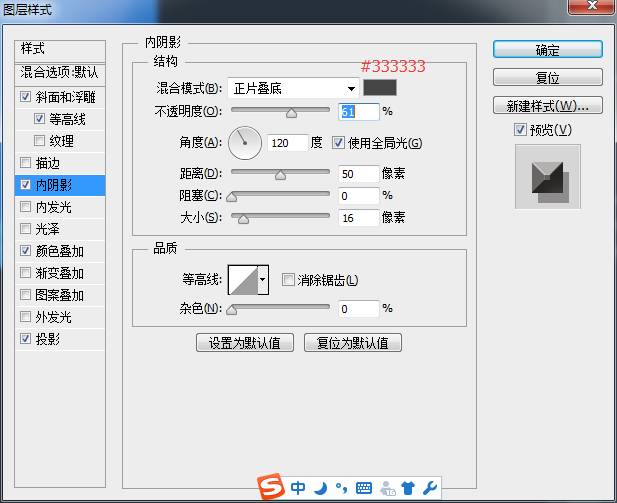This screenshot has width=617, height=503.
Task: Click the IME user account icon
Action: pyautogui.click(x=386, y=488)
